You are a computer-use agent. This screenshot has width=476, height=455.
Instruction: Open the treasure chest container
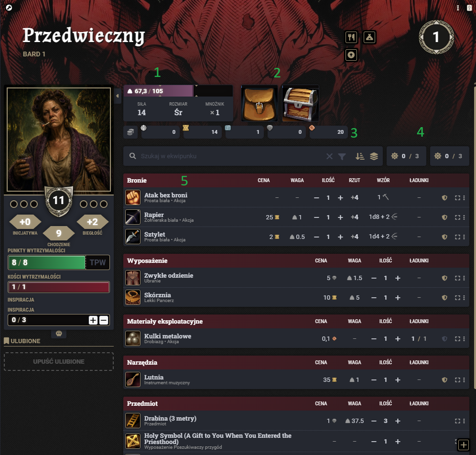coord(300,103)
